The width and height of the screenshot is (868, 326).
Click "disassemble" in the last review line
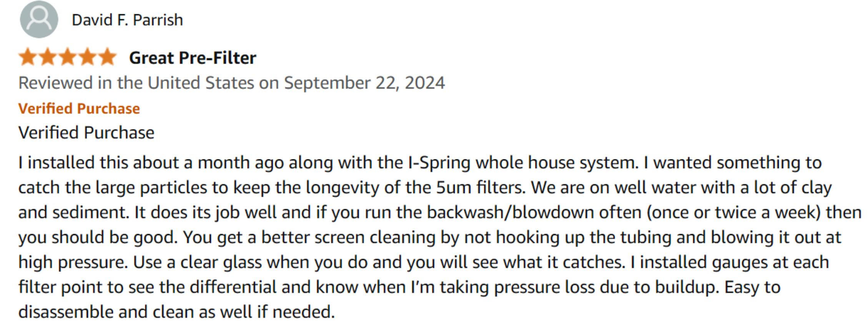coord(65,312)
